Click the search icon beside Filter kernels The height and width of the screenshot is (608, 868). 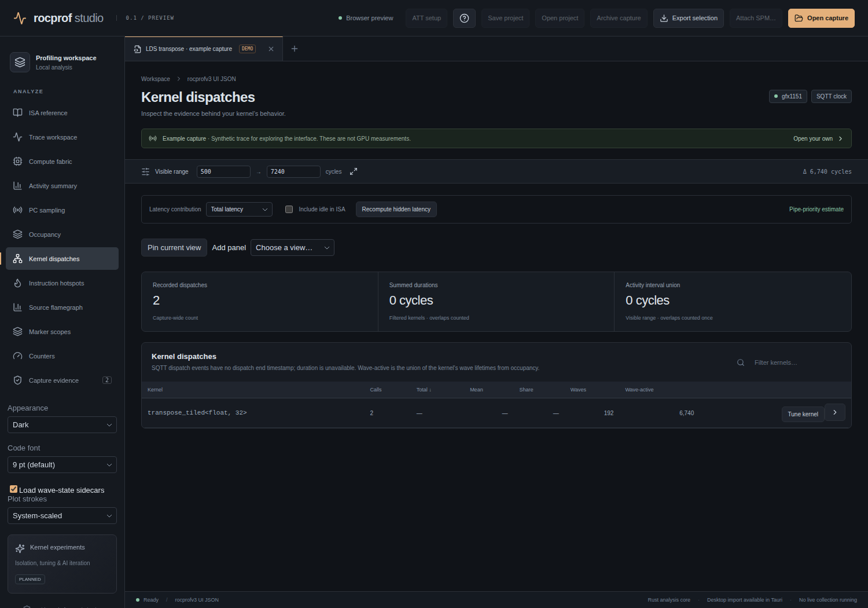(x=741, y=362)
